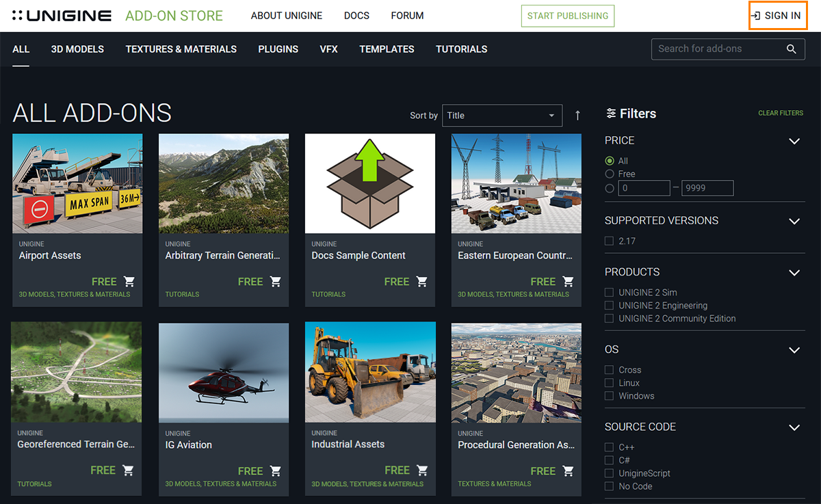Add Industrial Assets to cart
Viewport: 821px width, 504px height.
(422, 470)
